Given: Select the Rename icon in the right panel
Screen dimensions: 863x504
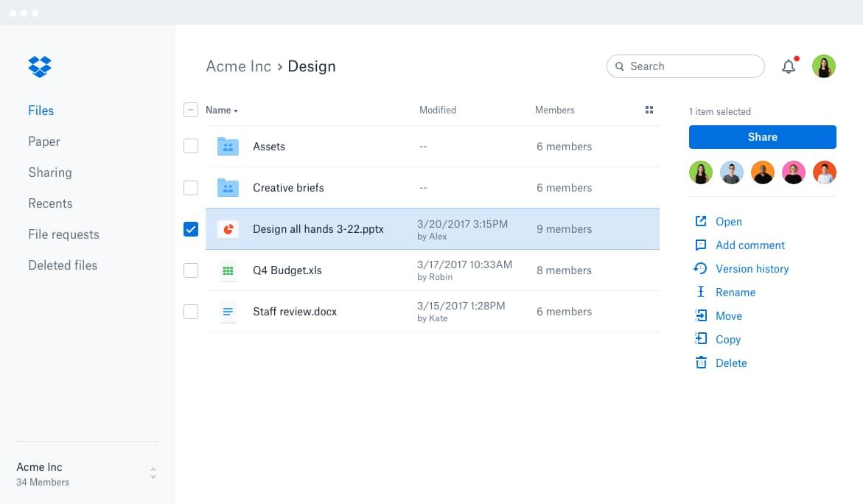Looking at the screenshot, I should pyautogui.click(x=699, y=292).
